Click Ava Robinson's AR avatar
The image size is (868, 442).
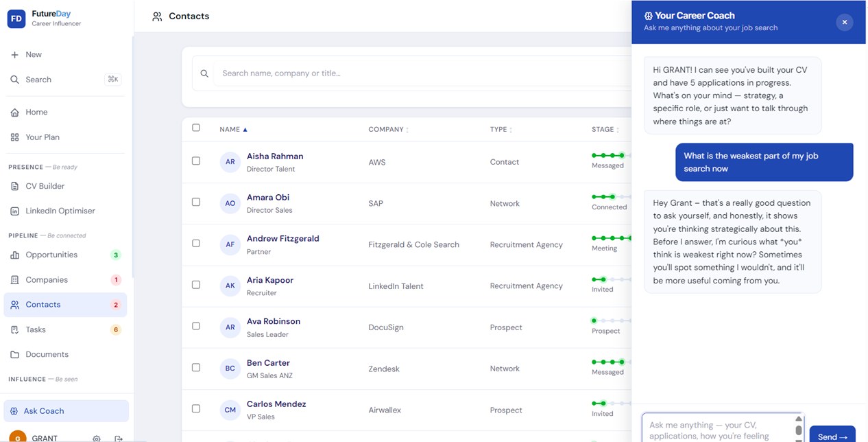(x=230, y=328)
